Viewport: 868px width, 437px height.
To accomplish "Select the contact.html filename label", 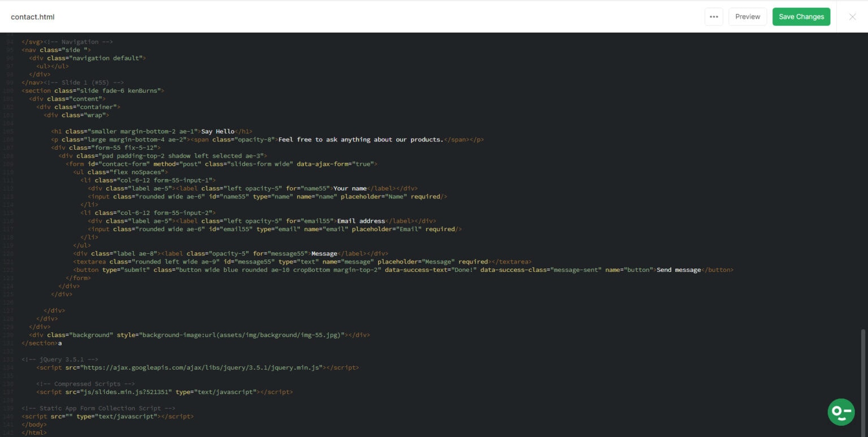I will pyautogui.click(x=32, y=16).
